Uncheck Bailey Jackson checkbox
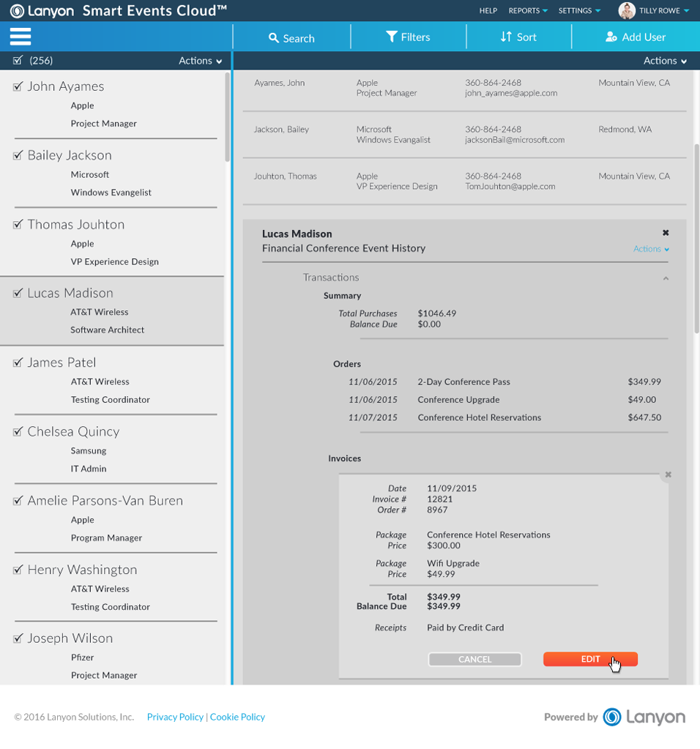Screen dimensions: 700x749 pyautogui.click(x=18, y=155)
